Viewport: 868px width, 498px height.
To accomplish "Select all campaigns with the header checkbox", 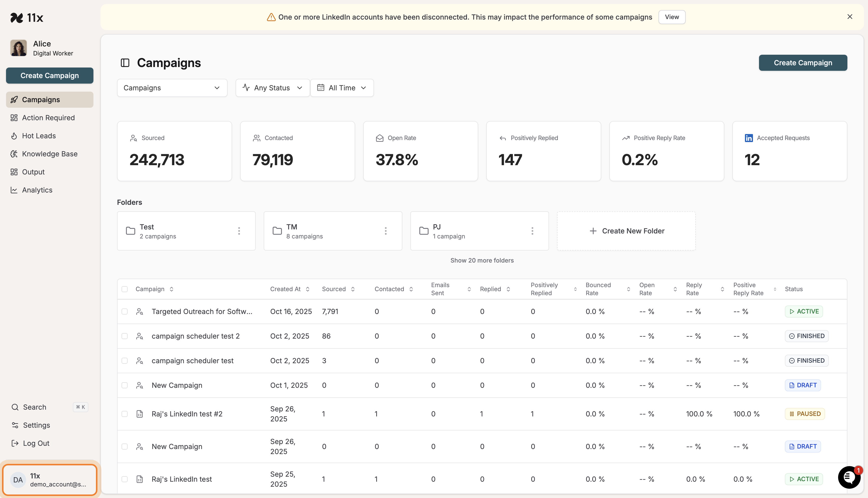I will (125, 289).
